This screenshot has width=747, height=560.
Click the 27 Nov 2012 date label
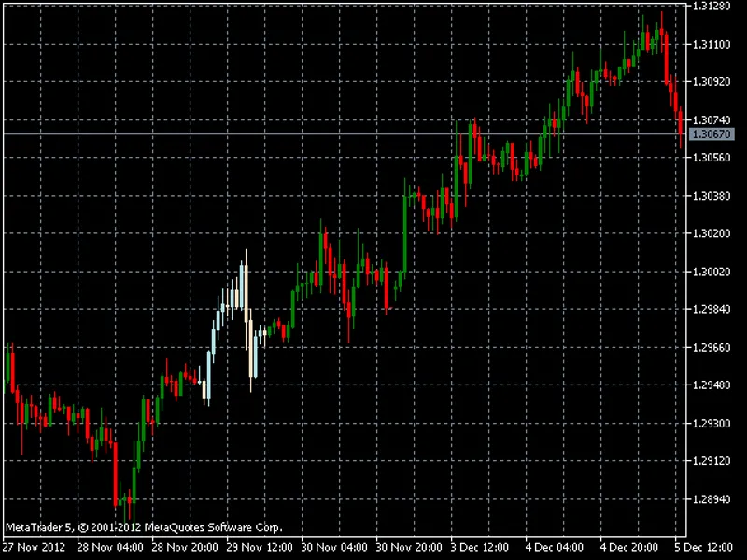34,547
